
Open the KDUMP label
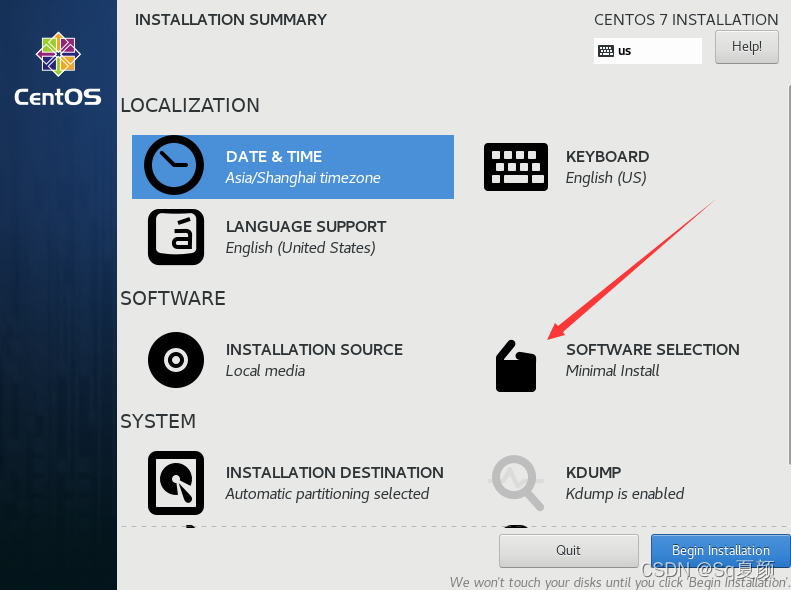pyautogui.click(x=593, y=473)
